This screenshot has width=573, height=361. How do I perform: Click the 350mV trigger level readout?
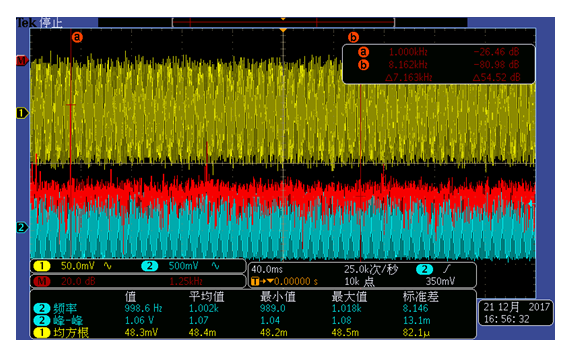(440, 281)
